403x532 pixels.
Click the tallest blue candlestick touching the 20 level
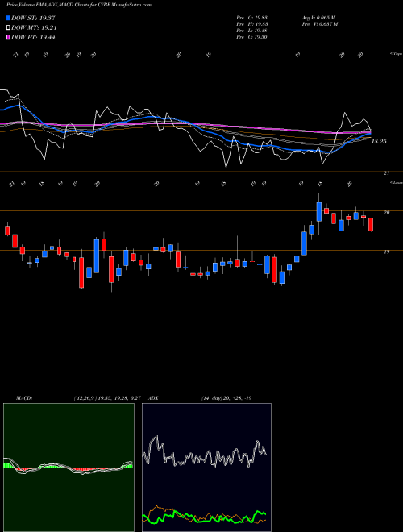(x=319, y=212)
